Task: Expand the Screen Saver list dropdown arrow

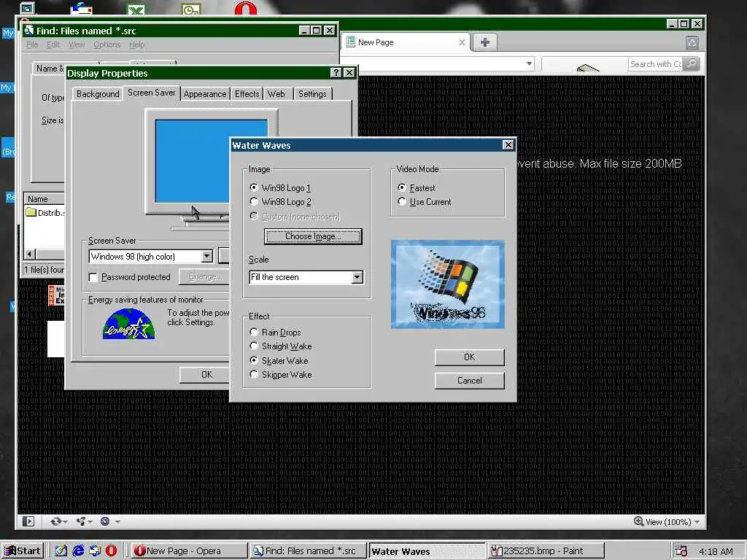Action: point(206,256)
